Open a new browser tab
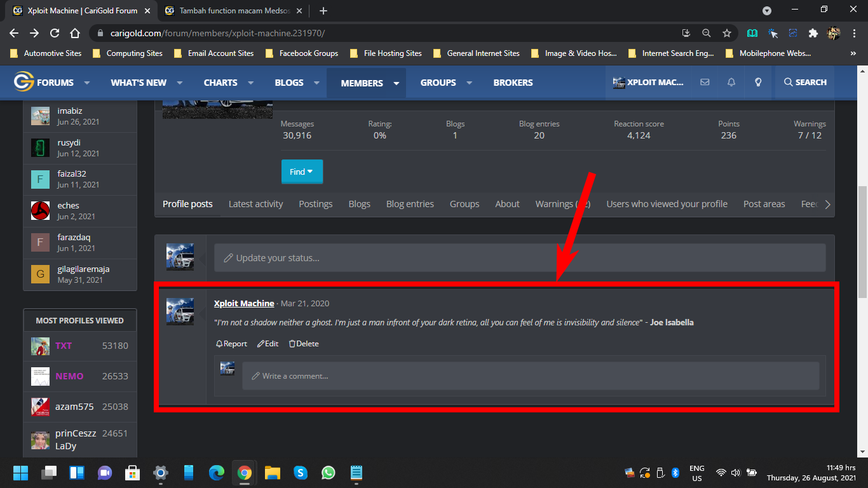The height and width of the screenshot is (488, 868). 323,11
